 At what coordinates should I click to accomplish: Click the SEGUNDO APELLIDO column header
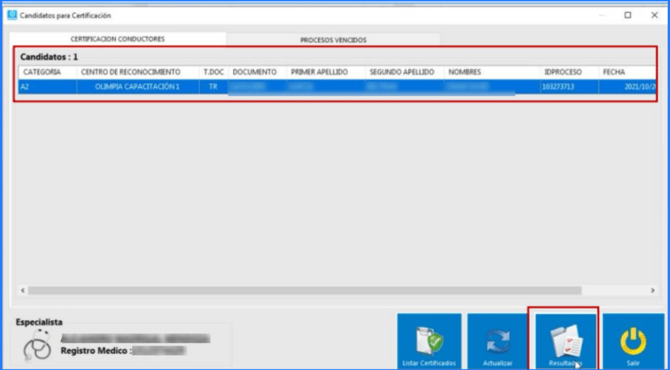coord(405,72)
